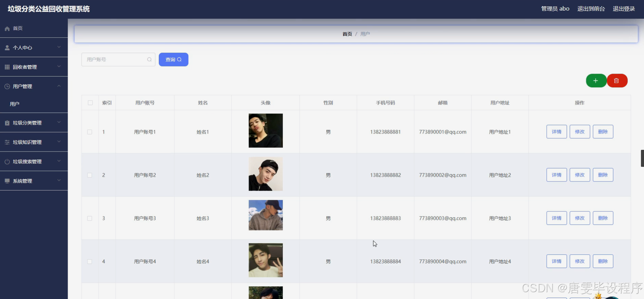This screenshot has height=299, width=644.
Task: Click the home icon in sidebar
Action: 7,29
